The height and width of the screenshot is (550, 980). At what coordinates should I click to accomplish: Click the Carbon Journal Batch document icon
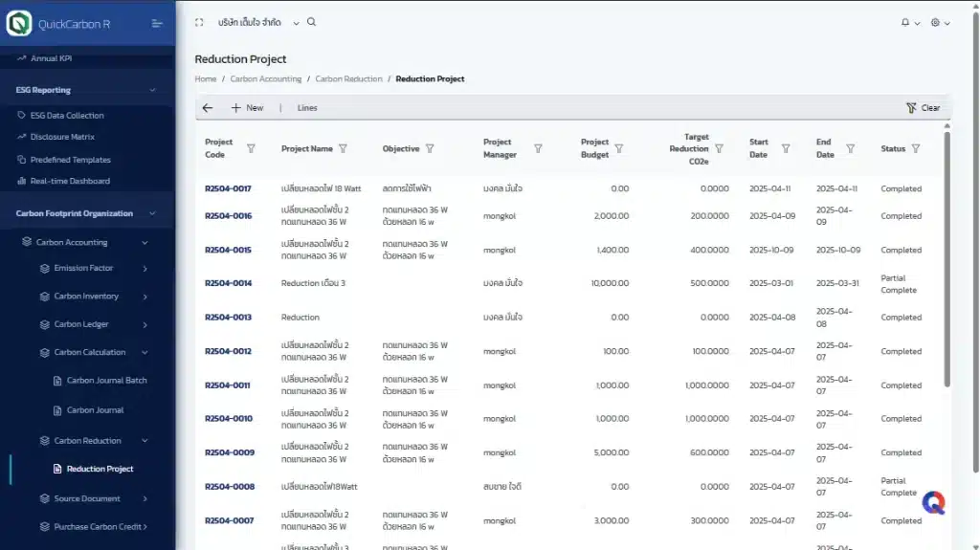[57, 381]
